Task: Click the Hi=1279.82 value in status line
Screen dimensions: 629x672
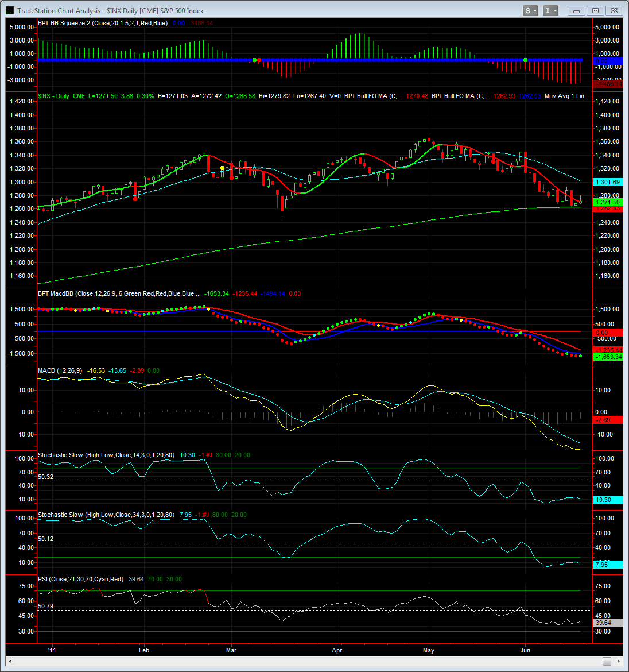Action: 274,96
